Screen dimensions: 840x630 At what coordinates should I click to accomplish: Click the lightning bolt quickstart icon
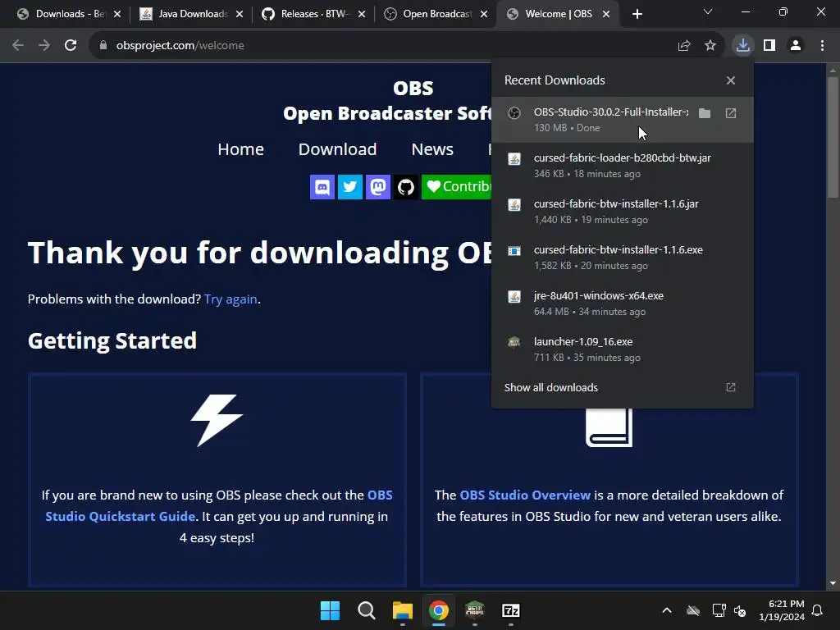pos(217,421)
